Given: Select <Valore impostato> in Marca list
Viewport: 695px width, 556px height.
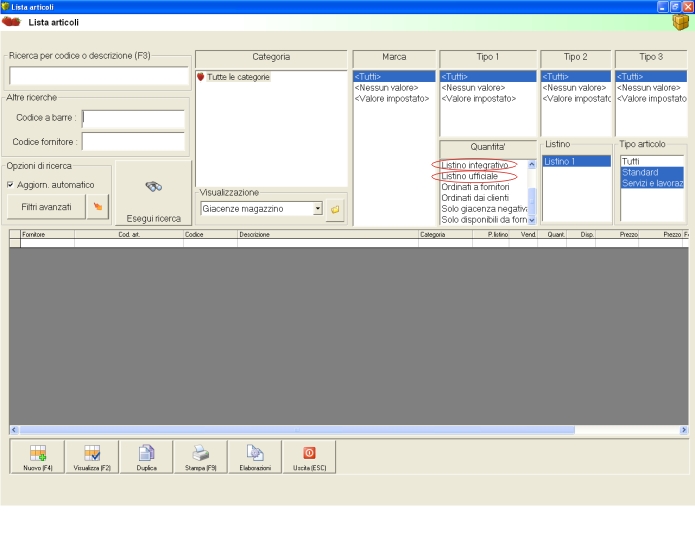Looking at the screenshot, I should pos(392,98).
